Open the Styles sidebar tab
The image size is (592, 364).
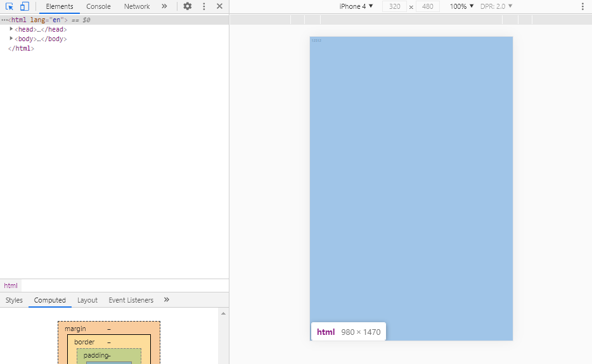[x=14, y=300]
